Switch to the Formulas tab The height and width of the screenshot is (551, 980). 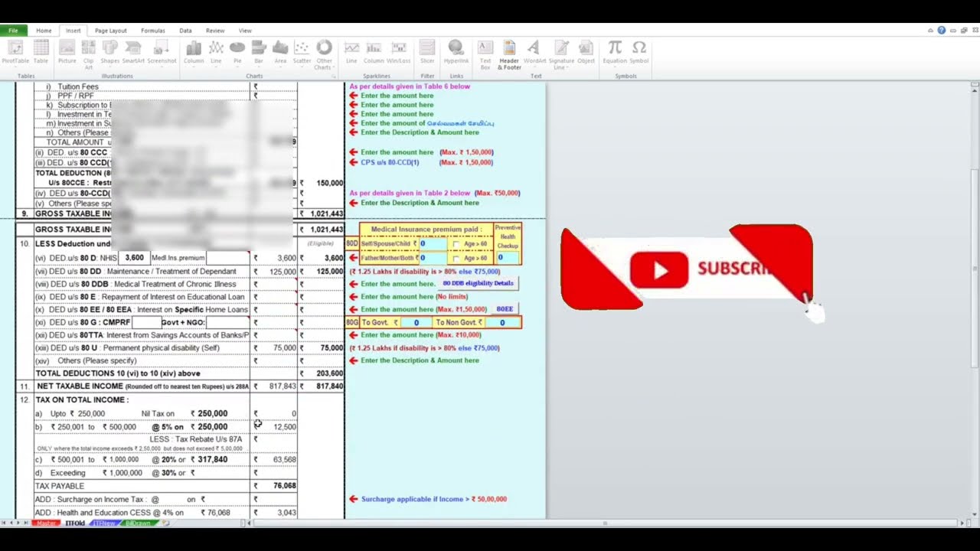[x=153, y=31]
